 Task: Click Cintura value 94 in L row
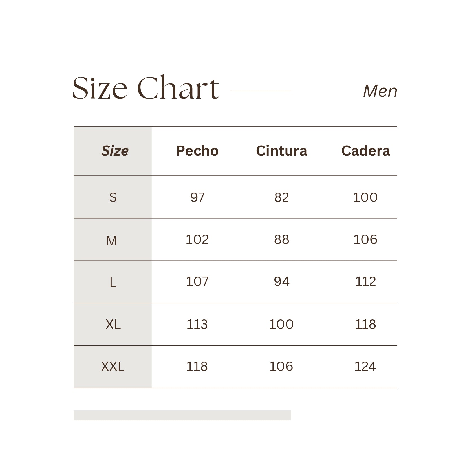[281, 282]
